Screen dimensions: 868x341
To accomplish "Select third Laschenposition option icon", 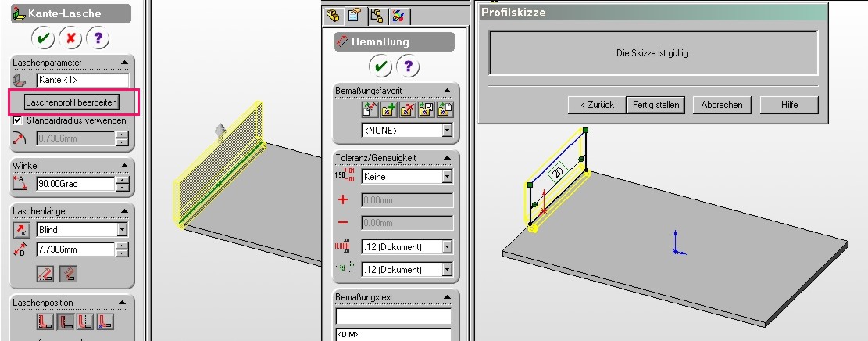I will (85, 321).
